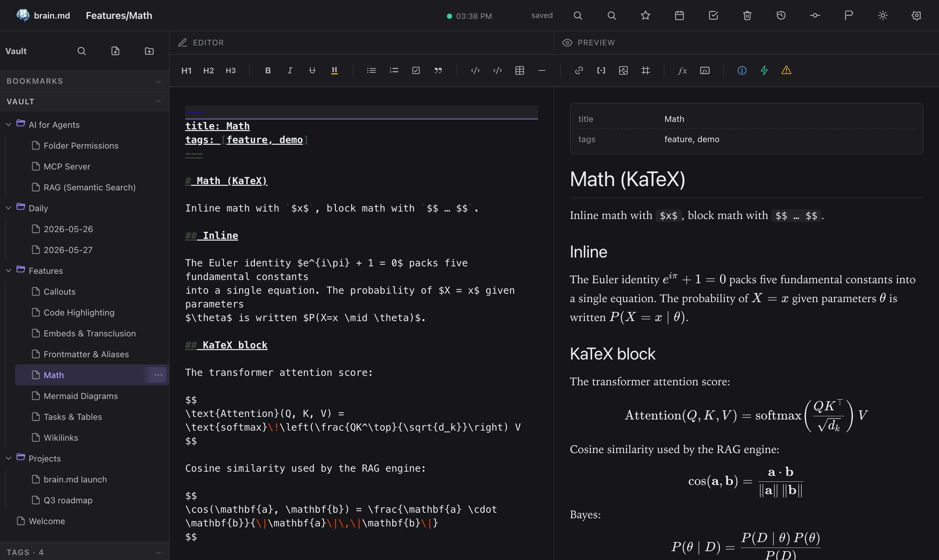The width and height of the screenshot is (939, 560).
Task: Click the flag icon in top bar
Action: click(x=849, y=15)
